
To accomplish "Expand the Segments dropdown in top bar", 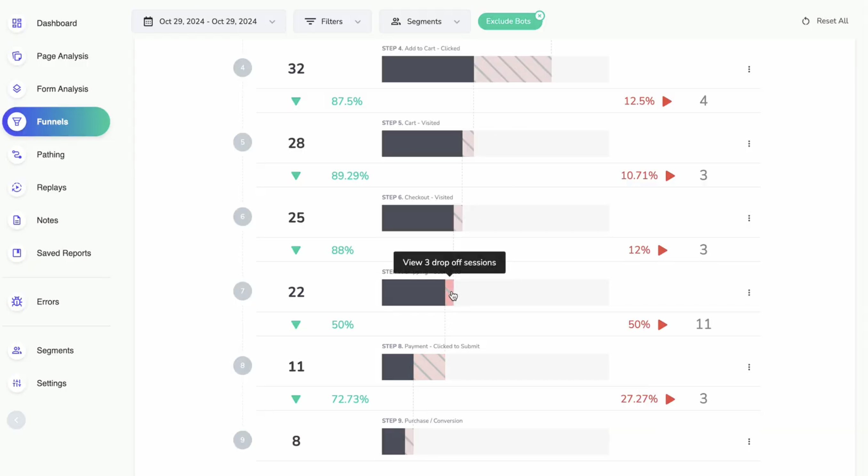I will (425, 21).
